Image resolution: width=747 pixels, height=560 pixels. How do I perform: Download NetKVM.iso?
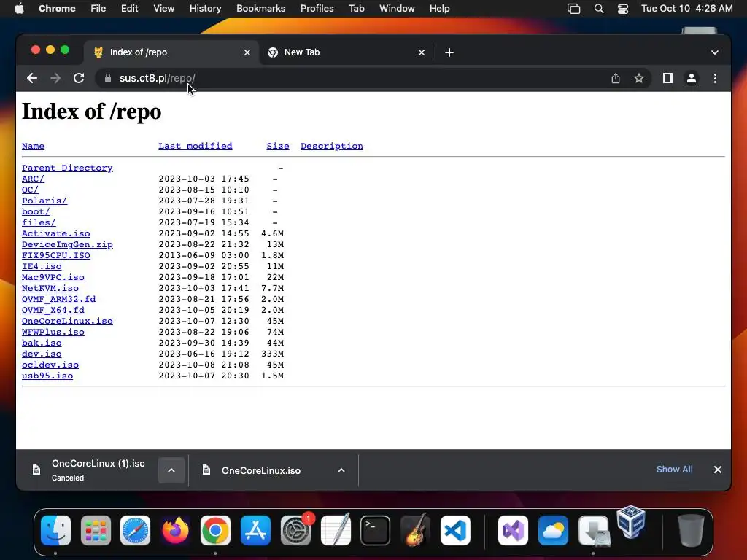(50, 289)
